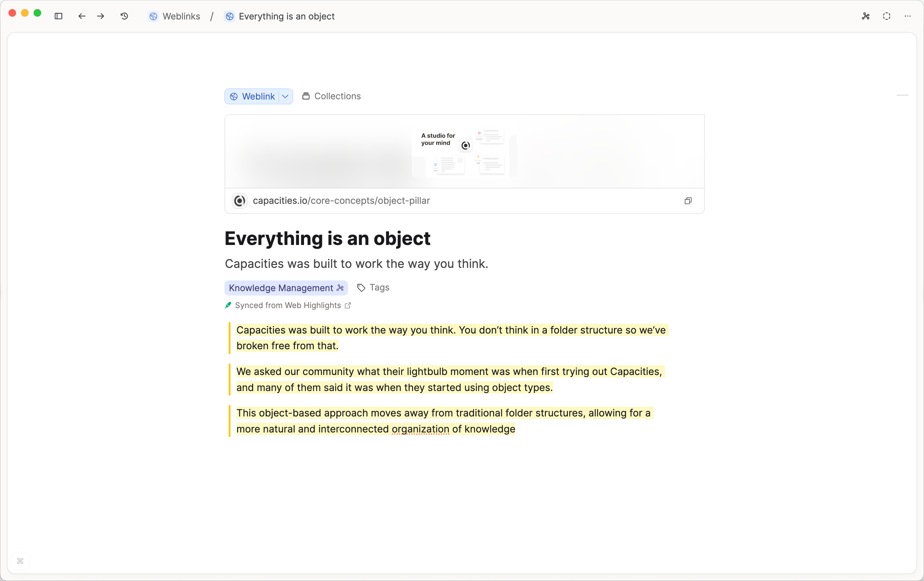Open the graph view icon top right
The image size is (924, 581).
point(865,16)
